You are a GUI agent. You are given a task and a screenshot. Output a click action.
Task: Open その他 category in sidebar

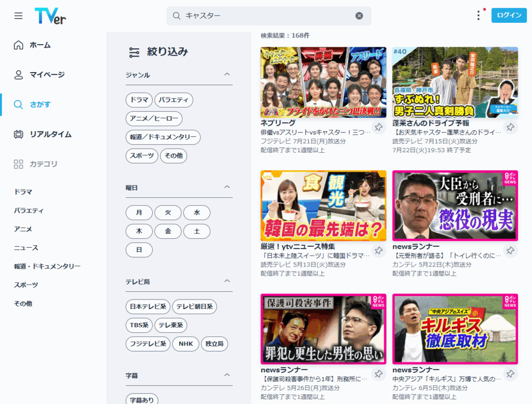[23, 304]
